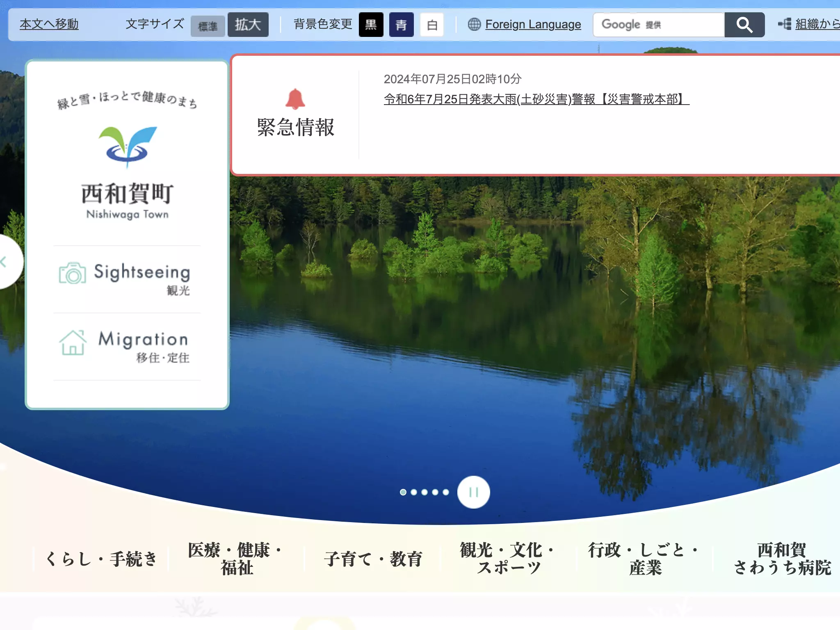This screenshot has width=840, height=630.
Task: Open the Foreign Language link
Action: click(533, 25)
